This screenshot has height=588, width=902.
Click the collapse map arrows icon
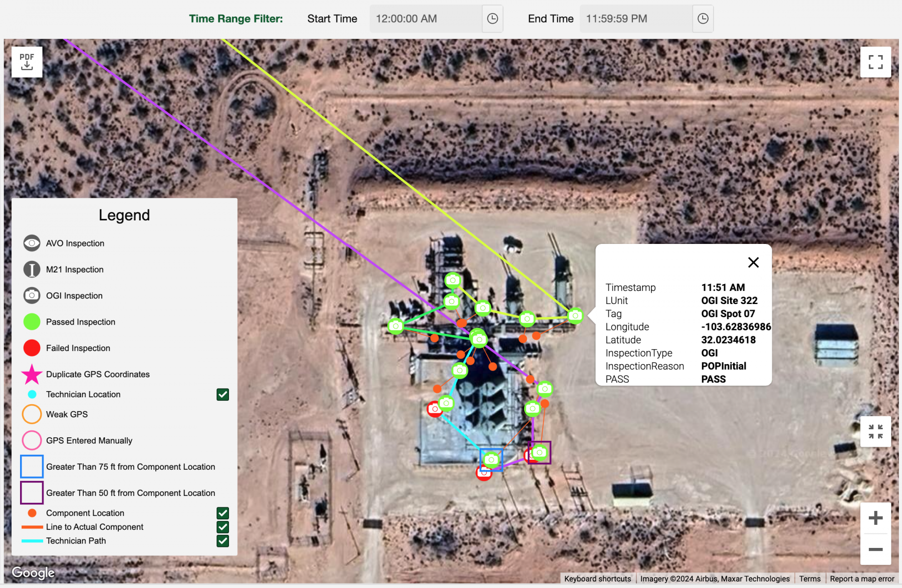[x=875, y=431]
